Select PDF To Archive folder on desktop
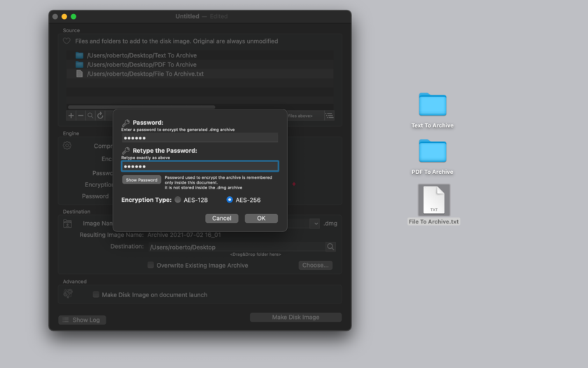 coord(433,151)
